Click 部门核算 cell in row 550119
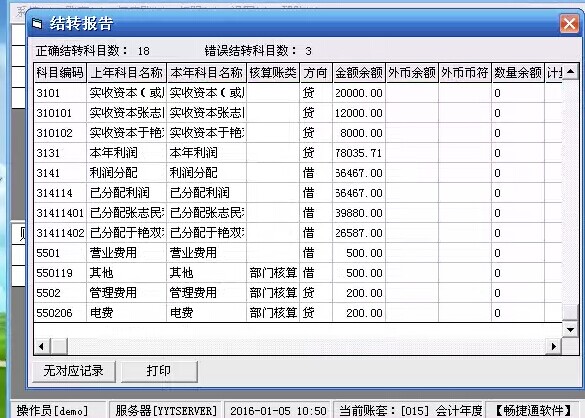585x418 pixels. [x=273, y=273]
